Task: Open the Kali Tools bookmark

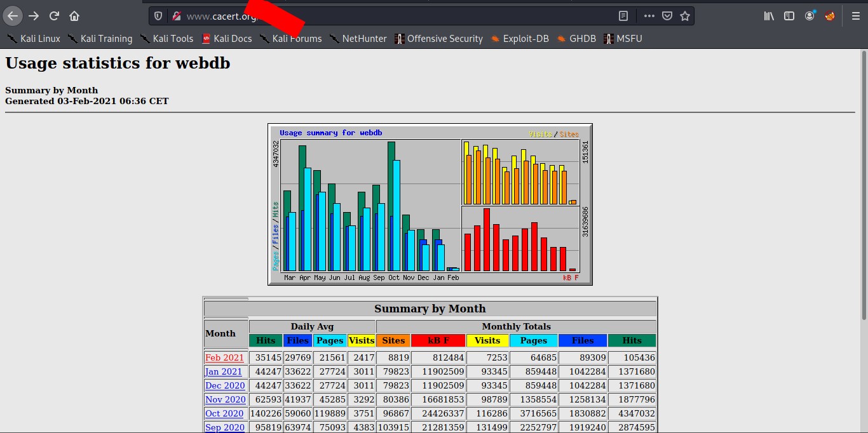Action: [166, 39]
